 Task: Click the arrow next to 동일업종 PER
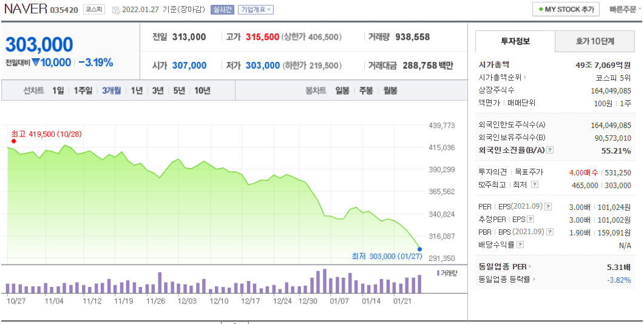(530, 267)
